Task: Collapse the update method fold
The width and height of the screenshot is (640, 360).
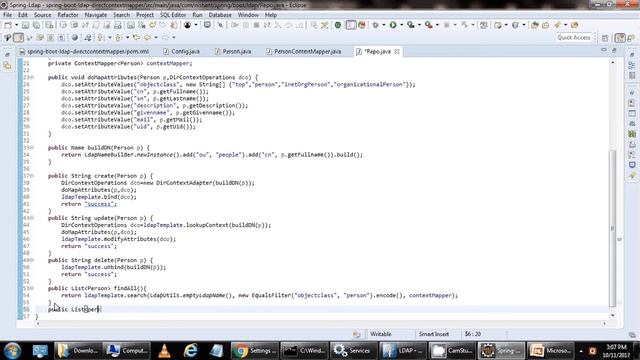Action: (32, 218)
